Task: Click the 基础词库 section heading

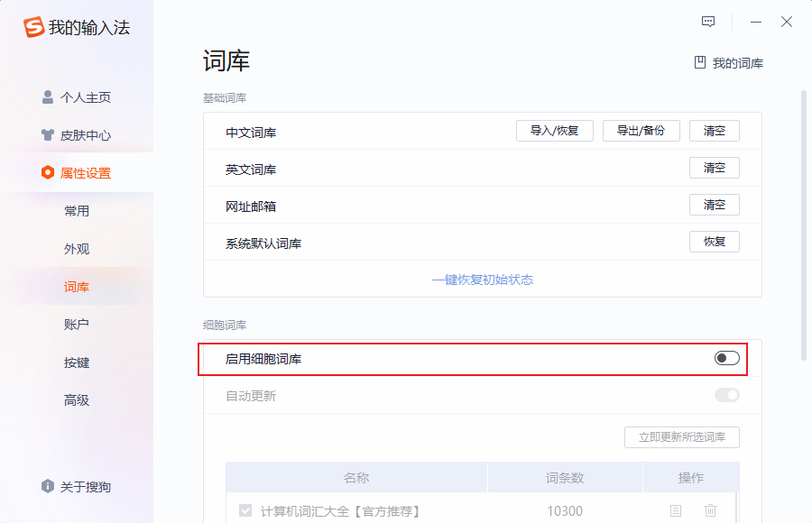Action: 225,98
